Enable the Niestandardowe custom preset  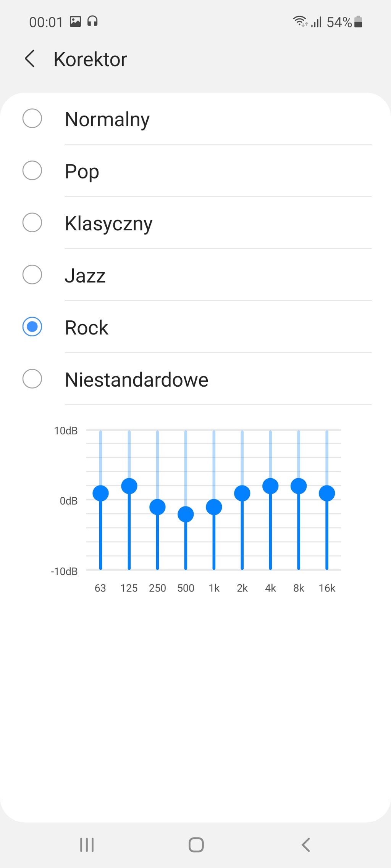32,379
